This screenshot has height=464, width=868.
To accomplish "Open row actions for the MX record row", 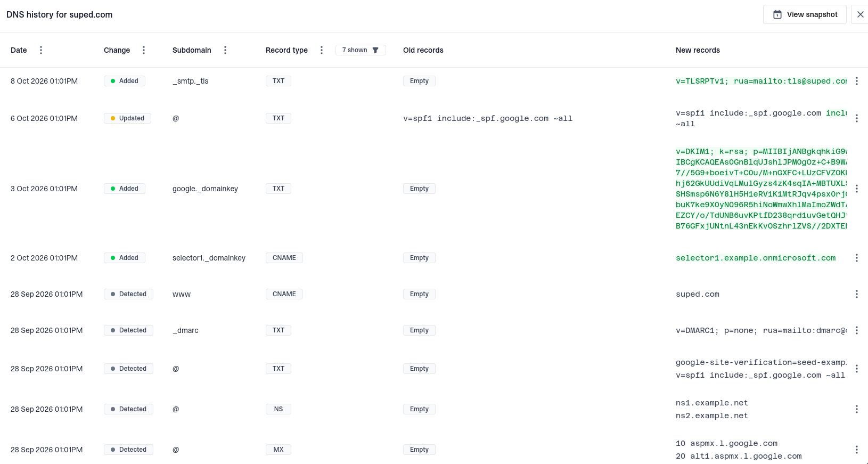I will [x=857, y=450].
